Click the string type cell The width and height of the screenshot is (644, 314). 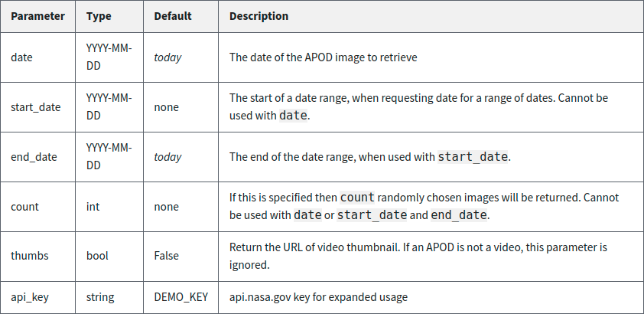point(101,297)
